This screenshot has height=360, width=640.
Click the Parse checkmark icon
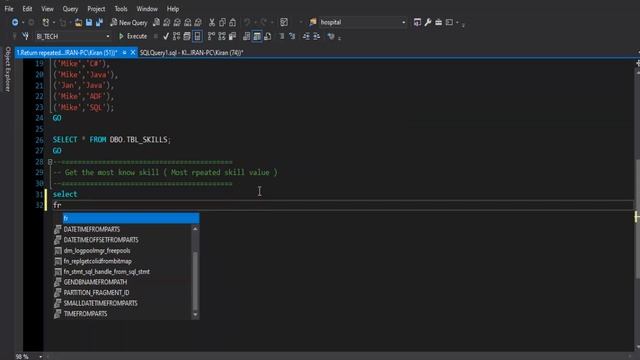click(x=166, y=36)
